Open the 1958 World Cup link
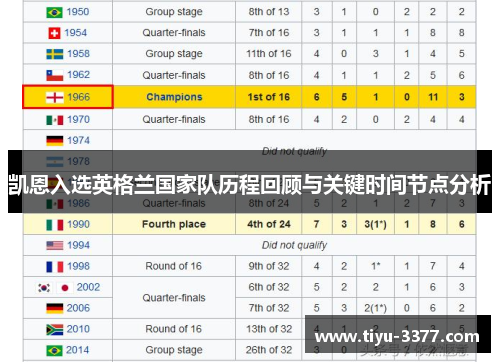 tap(79, 53)
